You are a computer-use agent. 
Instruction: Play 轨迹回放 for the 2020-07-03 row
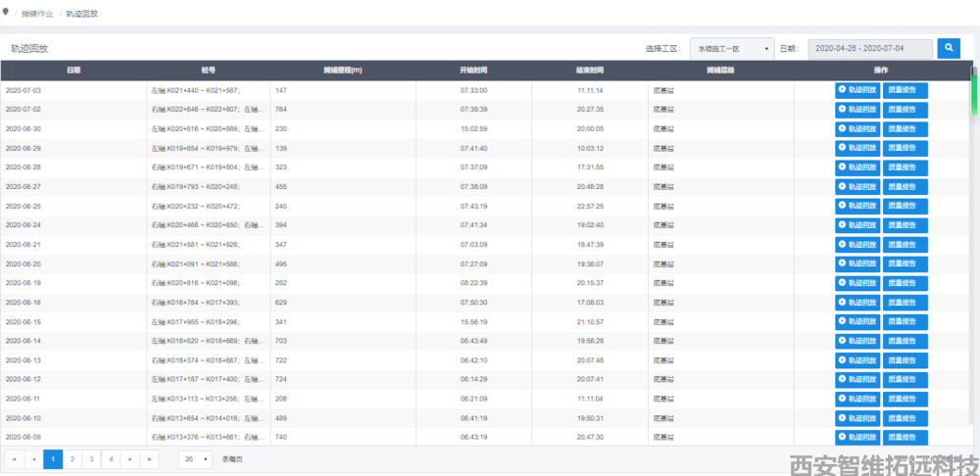click(x=857, y=90)
